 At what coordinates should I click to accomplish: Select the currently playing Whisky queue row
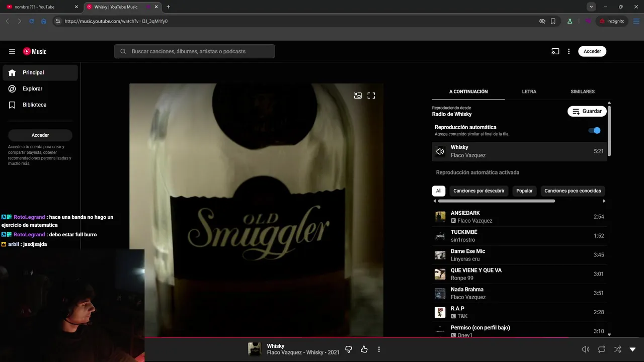[519, 151]
